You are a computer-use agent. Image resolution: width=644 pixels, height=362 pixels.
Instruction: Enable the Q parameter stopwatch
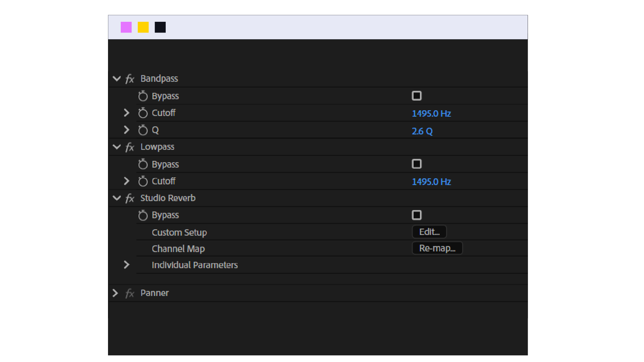pyautogui.click(x=143, y=130)
